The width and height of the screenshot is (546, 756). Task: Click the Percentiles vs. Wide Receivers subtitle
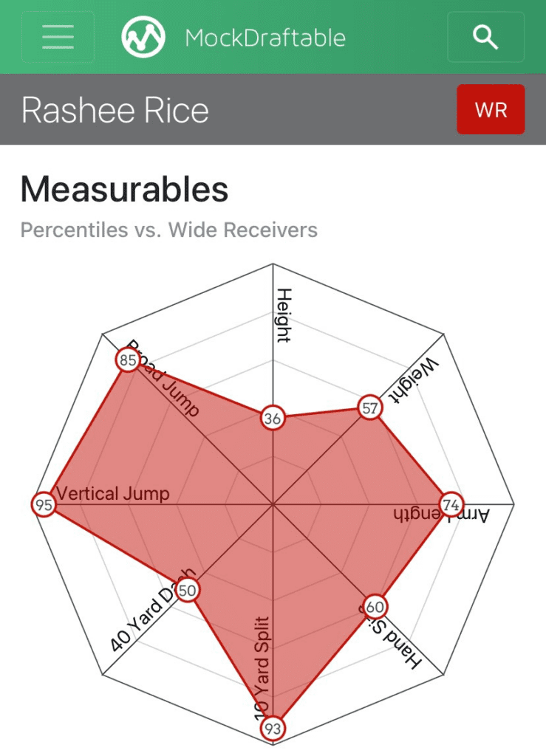point(168,230)
